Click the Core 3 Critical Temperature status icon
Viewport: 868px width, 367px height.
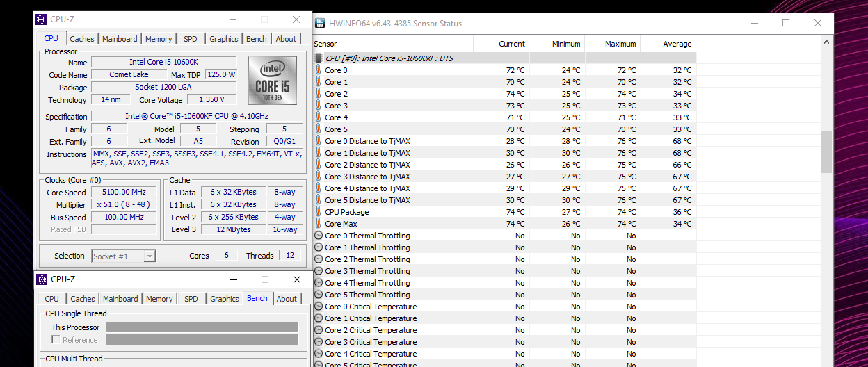click(x=319, y=342)
